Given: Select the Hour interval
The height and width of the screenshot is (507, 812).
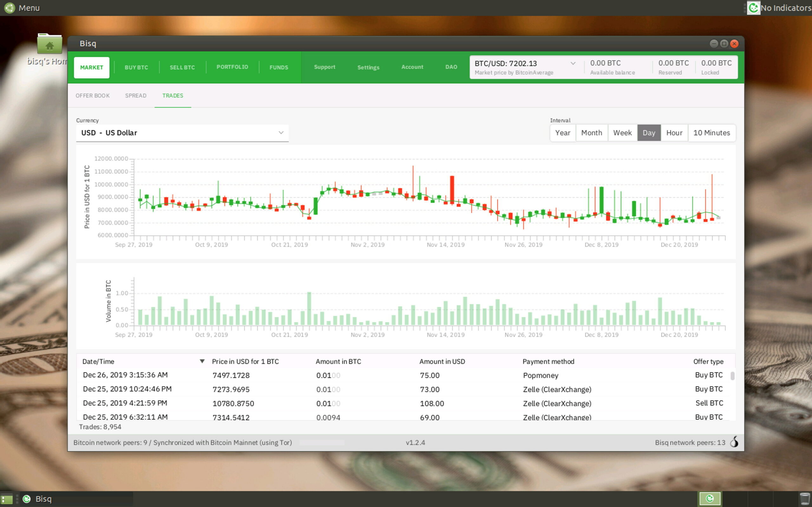Looking at the screenshot, I should 674,133.
